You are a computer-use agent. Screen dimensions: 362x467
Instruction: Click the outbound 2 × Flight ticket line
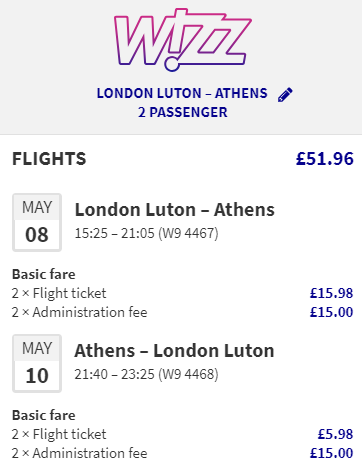(59, 293)
